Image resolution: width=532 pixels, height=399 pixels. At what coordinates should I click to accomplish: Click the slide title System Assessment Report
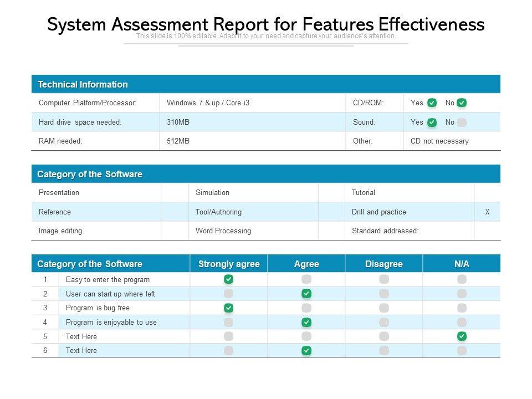266,24
